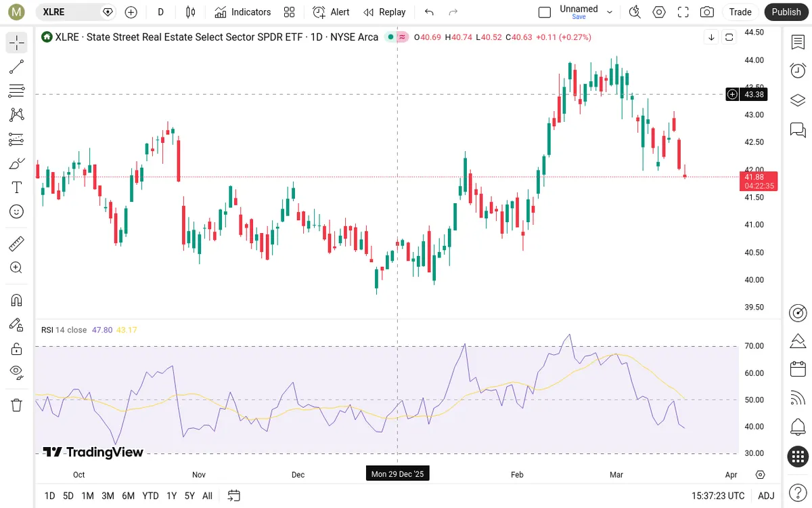
Task: Enter fullscreen mode
Action: [683, 12]
